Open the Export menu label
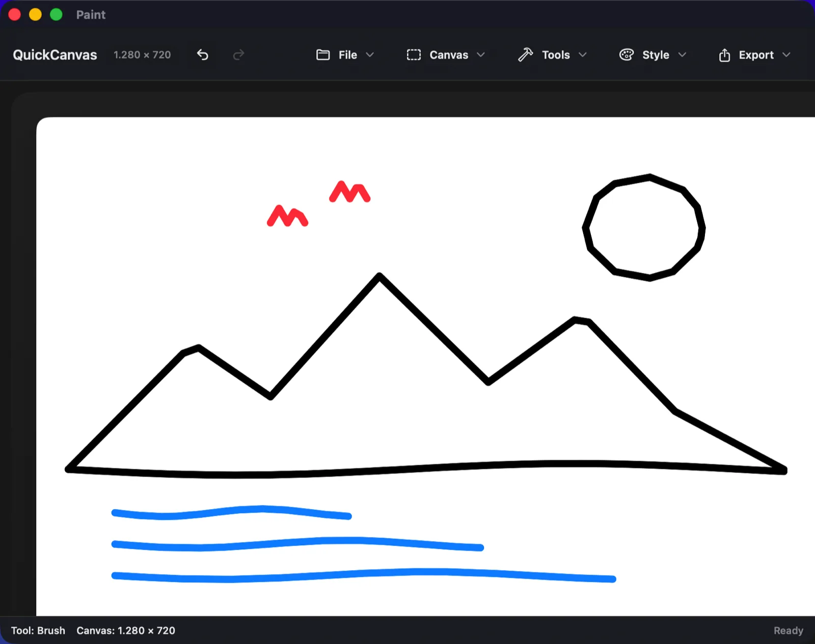Screen dimensions: 815x644 756,55
